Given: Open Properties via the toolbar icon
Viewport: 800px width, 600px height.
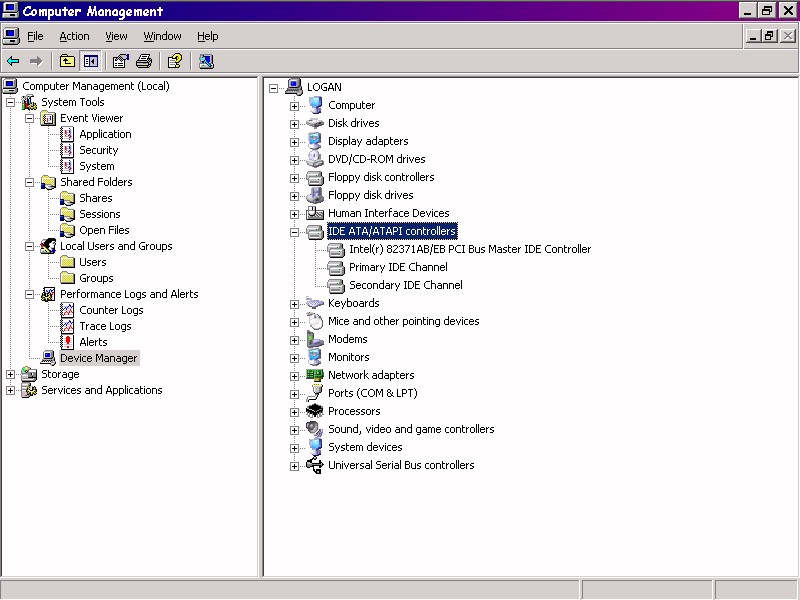Looking at the screenshot, I should tap(120, 61).
